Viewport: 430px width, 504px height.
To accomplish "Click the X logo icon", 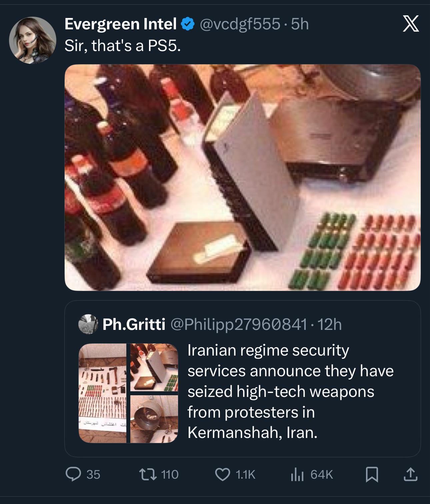I will pyautogui.click(x=411, y=24).
